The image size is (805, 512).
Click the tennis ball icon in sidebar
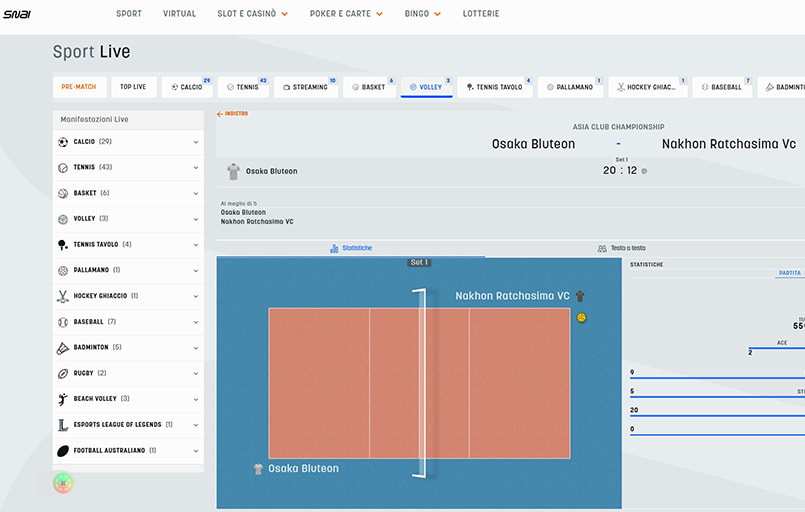pyautogui.click(x=63, y=167)
